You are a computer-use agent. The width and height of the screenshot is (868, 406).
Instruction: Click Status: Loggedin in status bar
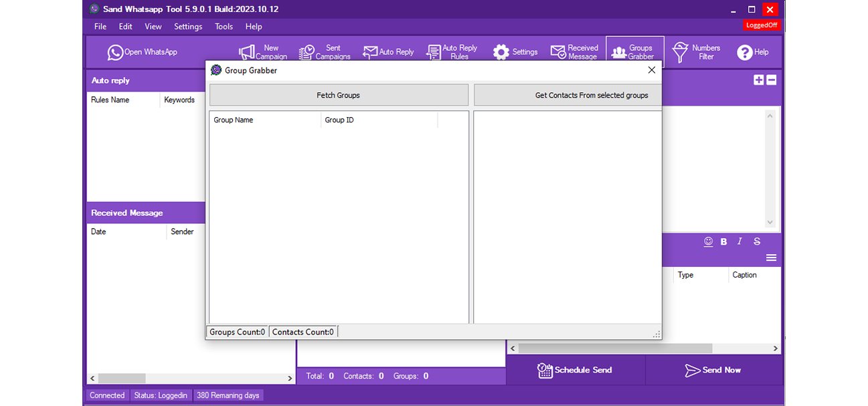(161, 395)
